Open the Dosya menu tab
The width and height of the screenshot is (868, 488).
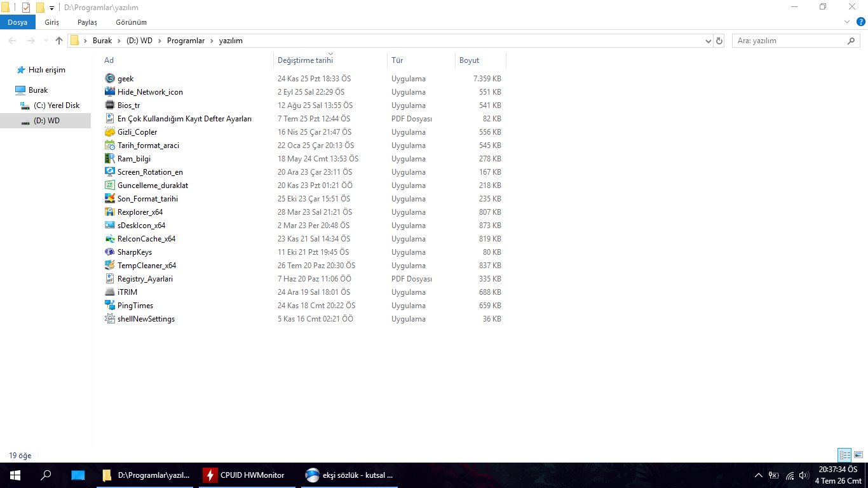[x=18, y=22]
